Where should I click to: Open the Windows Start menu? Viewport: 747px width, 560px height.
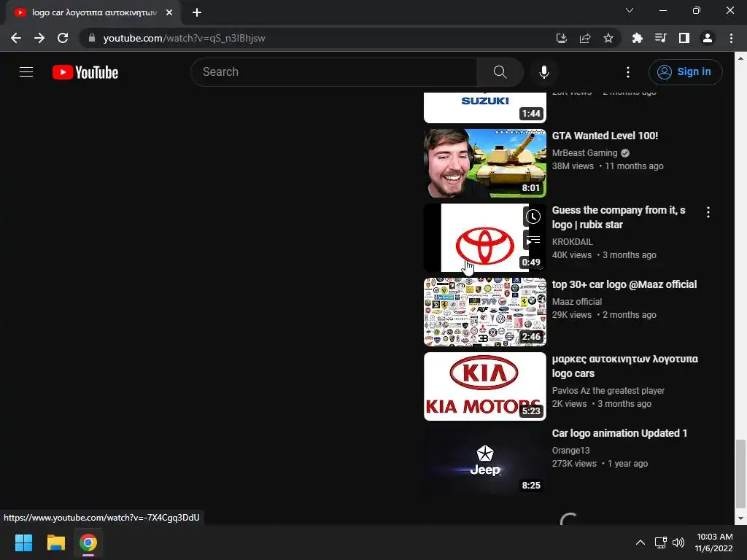[23, 542]
